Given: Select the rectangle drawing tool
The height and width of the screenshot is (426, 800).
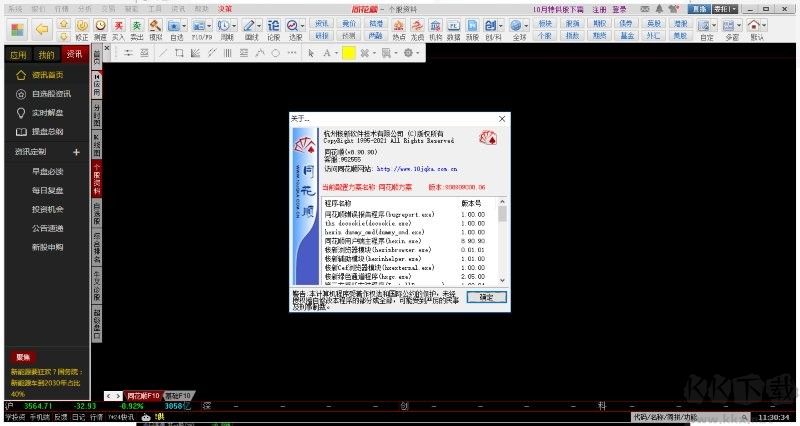Looking at the screenshot, I should pos(179,53).
